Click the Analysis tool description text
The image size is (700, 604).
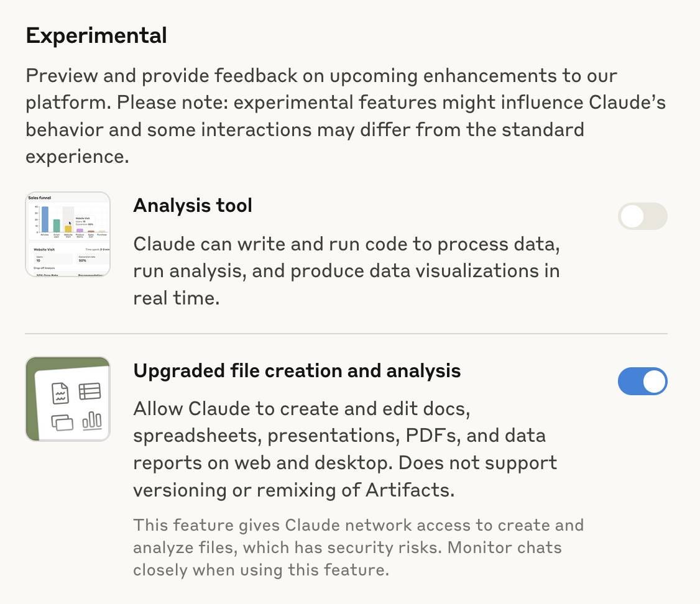346,271
